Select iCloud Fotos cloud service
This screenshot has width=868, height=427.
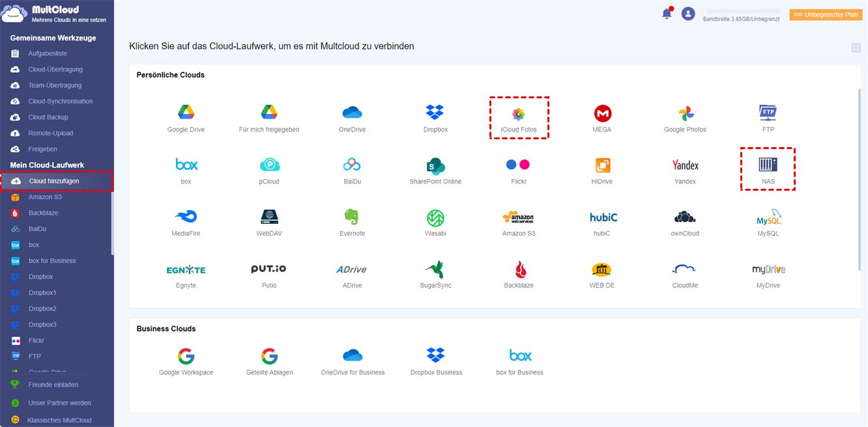(x=519, y=118)
